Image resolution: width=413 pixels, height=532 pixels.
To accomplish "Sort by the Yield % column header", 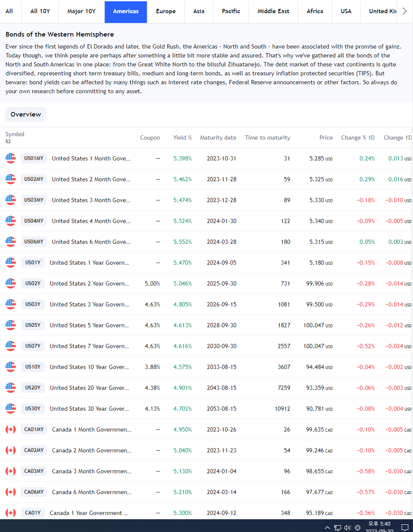I will (x=182, y=137).
